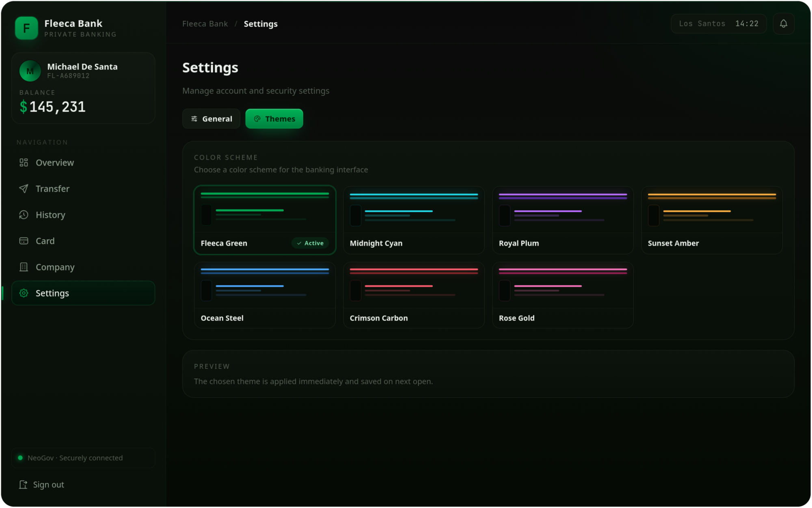Navigate to the Card section
812x508 pixels.
[x=83, y=241]
